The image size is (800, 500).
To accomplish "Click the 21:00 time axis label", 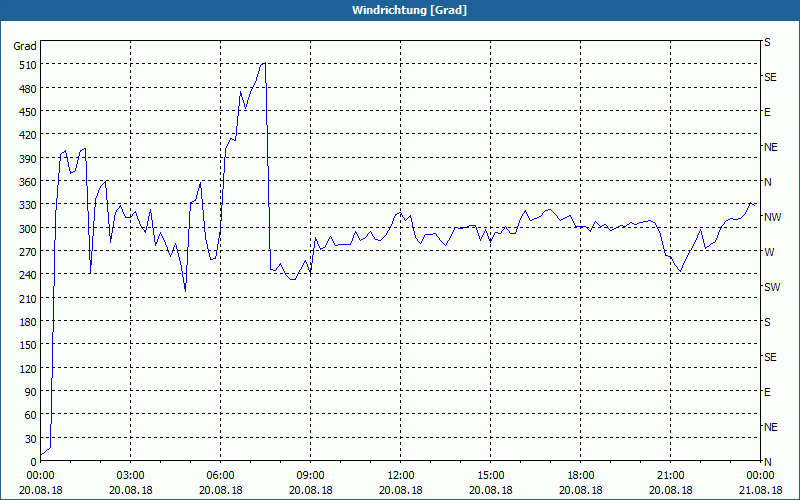I will (670, 476).
